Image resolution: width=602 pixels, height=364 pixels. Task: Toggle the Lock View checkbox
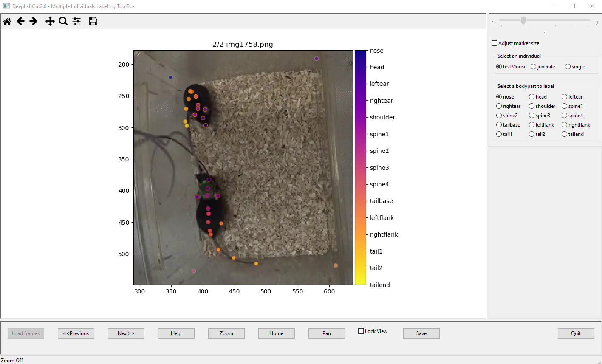coord(361,331)
